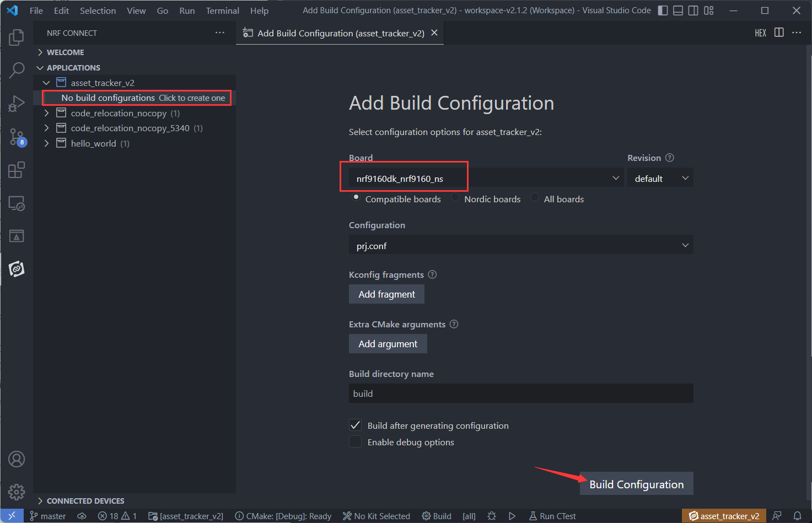Viewport: 812px width, 523px height.
Task: Open the nRF Connect activity icon
Action: (x=17, y=269)
